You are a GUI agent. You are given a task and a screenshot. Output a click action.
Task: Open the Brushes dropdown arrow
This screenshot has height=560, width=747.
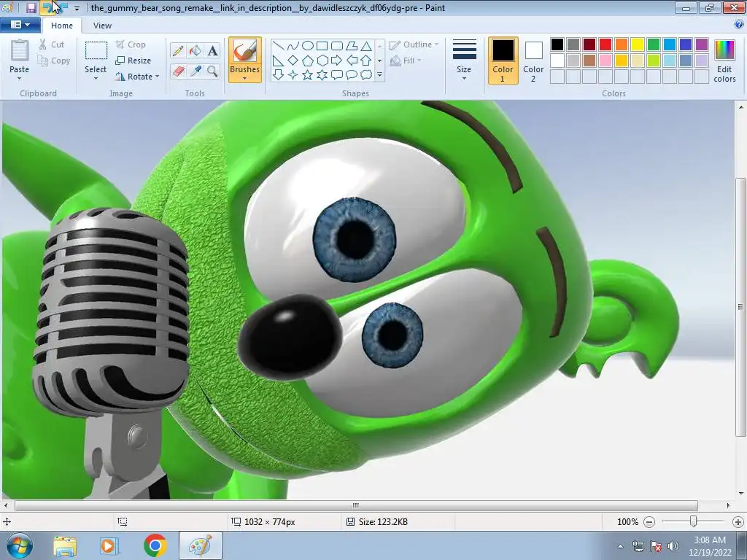click(244, 78)
